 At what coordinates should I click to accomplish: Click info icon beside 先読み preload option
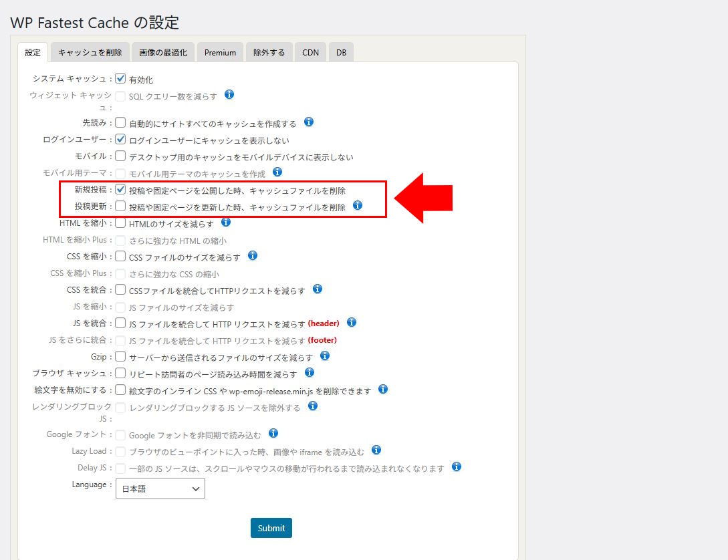point(309,122)
